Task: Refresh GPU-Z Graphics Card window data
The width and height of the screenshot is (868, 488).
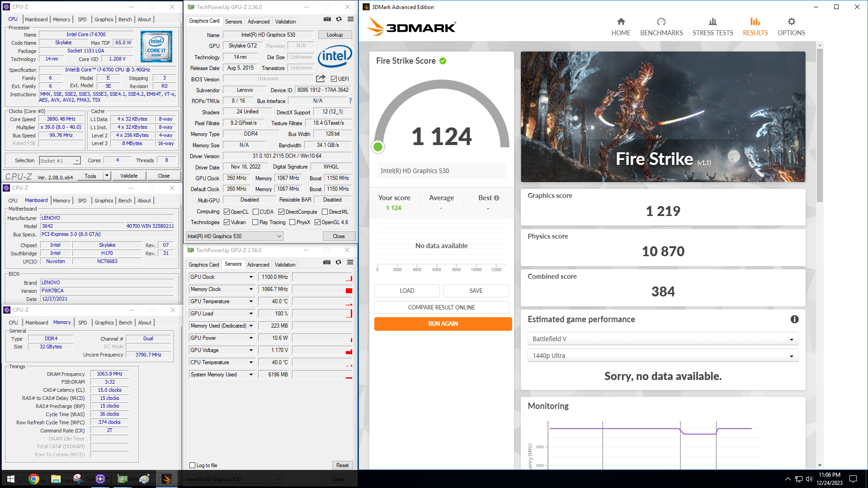Action: 339,19
